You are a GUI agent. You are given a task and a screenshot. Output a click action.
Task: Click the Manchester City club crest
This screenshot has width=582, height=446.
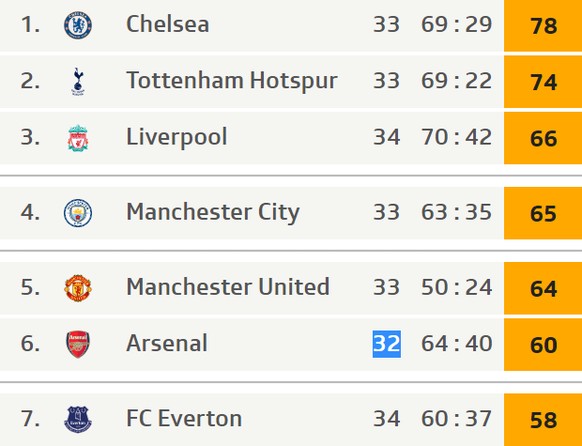78,213
